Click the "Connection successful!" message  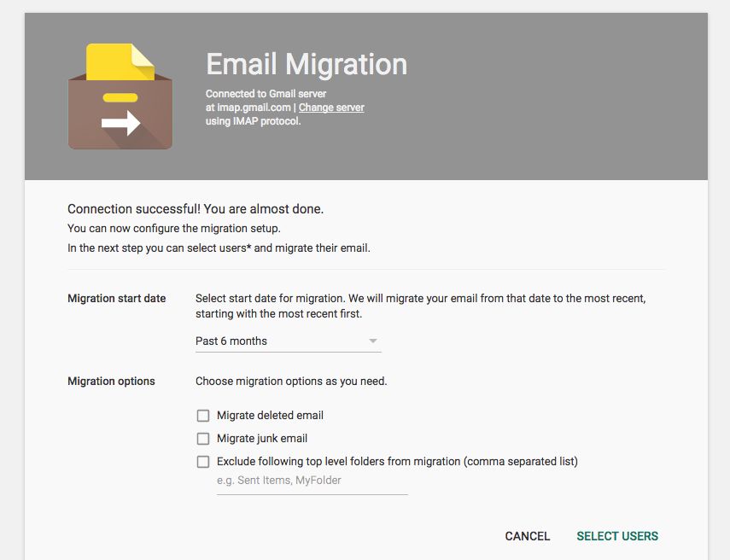point(196,209)
